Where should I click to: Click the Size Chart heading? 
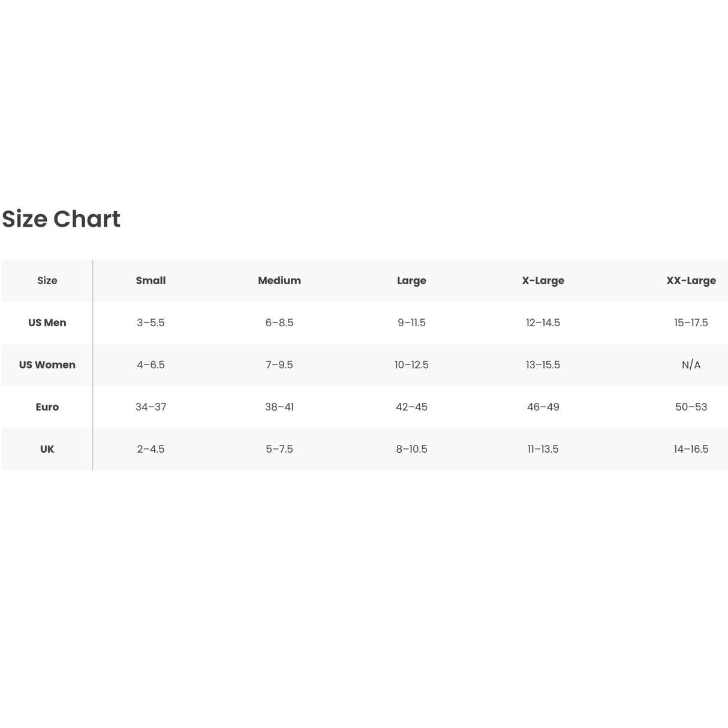point(61,219)
